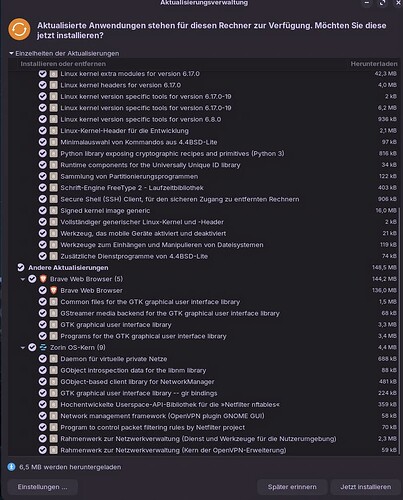Select 'Rahmenwerk zur Netzwerkverwaltung (Dienst und Werkzeuge' row text
Image resolution: width=403 pixels, height=500 pixels.
click(x=198, y=439)
